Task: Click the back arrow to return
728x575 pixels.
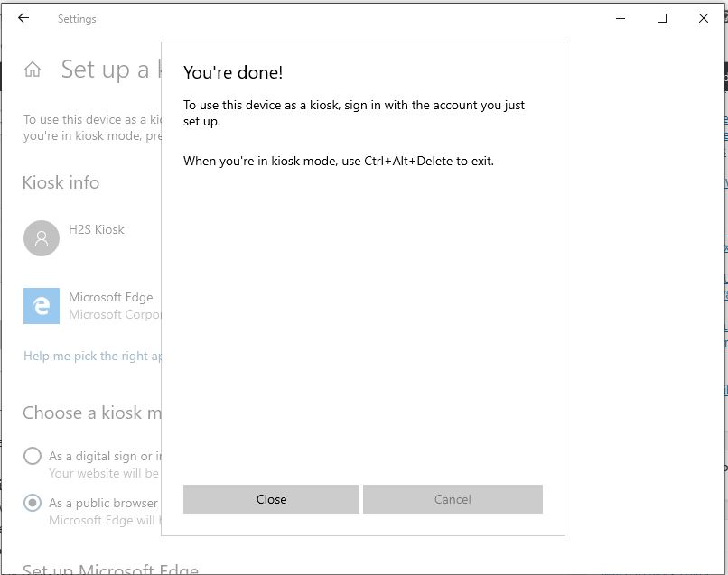Action: point(23,18)
